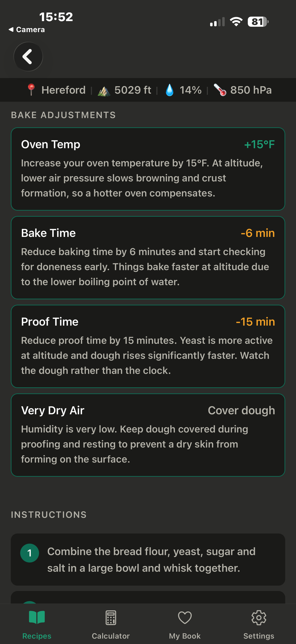Tap the location pin for Hereford
The image size is (296, 644).
point(31,90)
